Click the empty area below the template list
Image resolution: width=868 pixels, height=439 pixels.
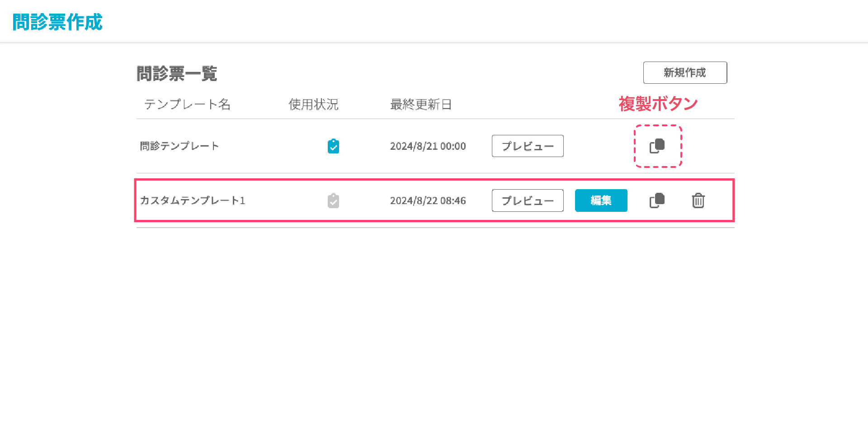click(x=434, y=326)
